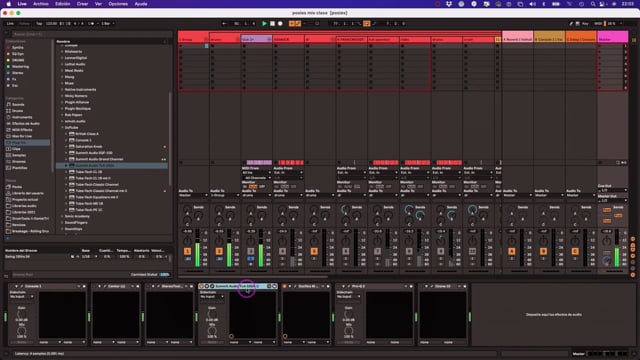Select Saturation Knob plug-in

pos(89,147)
